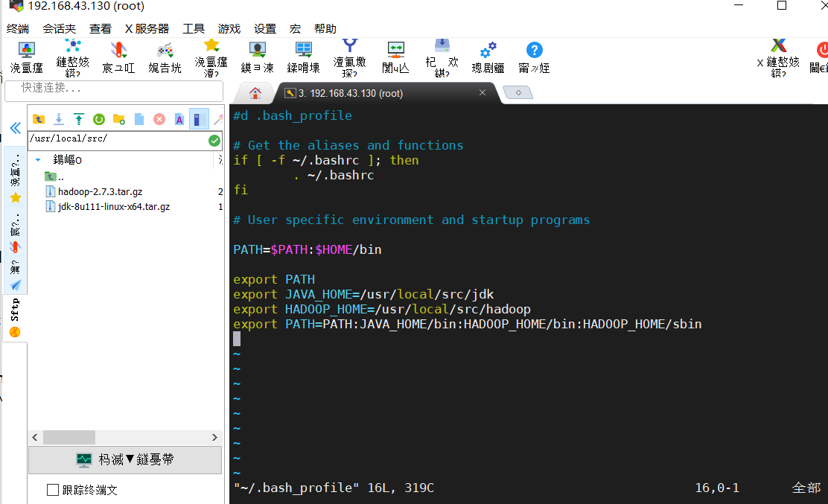The height and width of the screenshot is (504, 828).
Task: Switch to the home tab with house icon
Action: pyautogui.click(x=255, y=93)
